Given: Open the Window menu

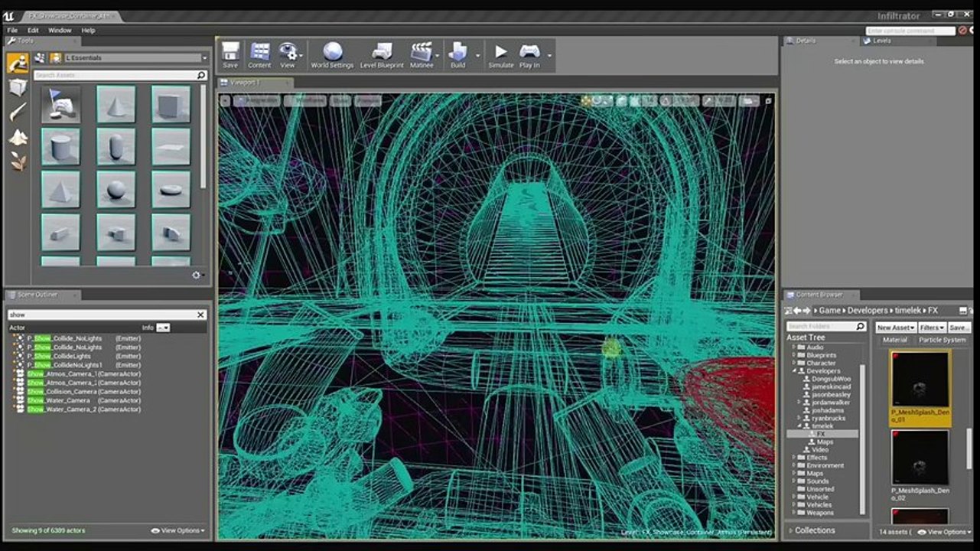Looking at the screenshot, I should click(x=60, y=31).
